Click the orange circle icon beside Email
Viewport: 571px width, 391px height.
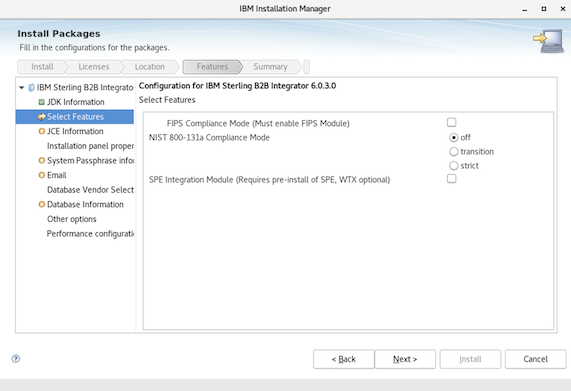[x=42, y=175]
